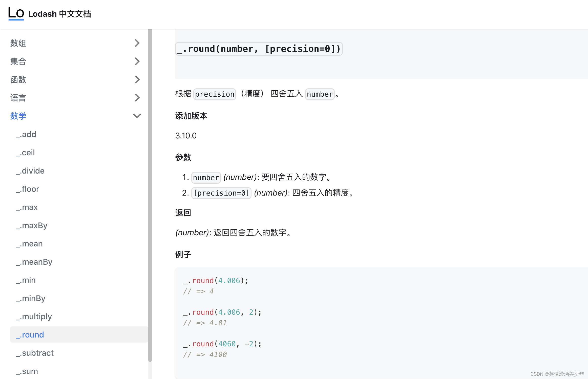Go to the _.maxBy page
588x379 pixels.
pyautogui.click(x=32, y=225)
